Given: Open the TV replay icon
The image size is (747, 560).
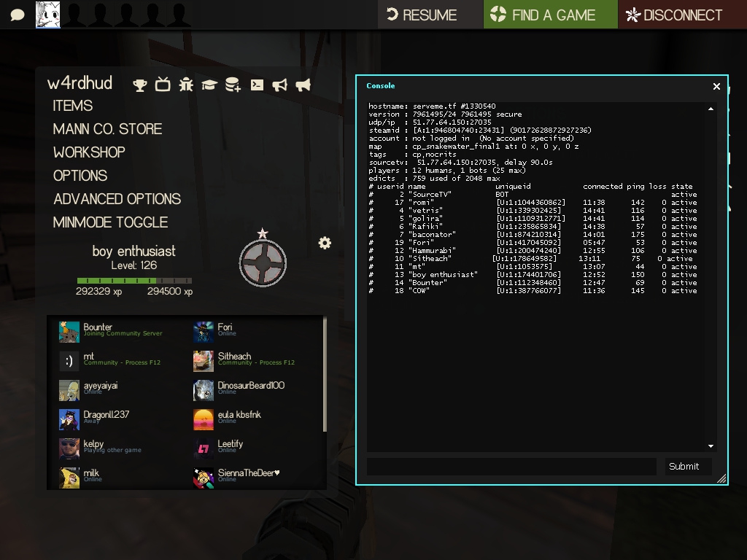Looking at the screenshot, I should tap(163, 85).
